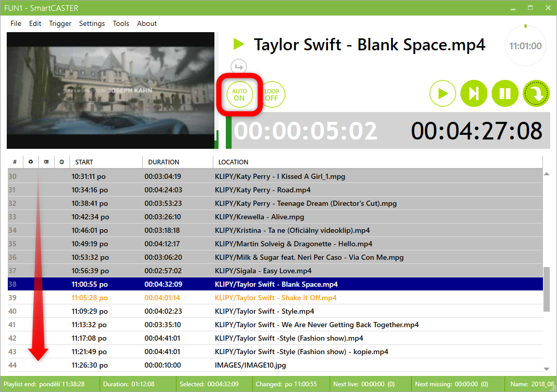Sort by the DURATION column header
Viewport: 557px width, 392px height.
[x=178, y=162]
